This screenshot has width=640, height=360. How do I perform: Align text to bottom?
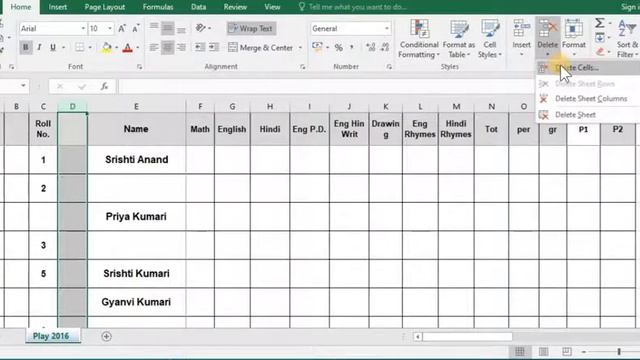click(x=181, y=29)
